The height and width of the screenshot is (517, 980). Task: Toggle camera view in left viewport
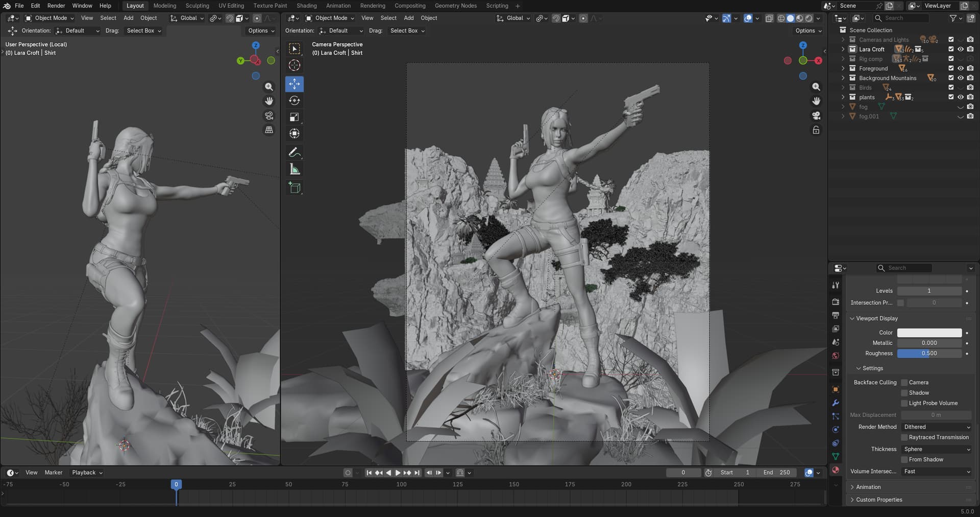[x=269, y=115]
